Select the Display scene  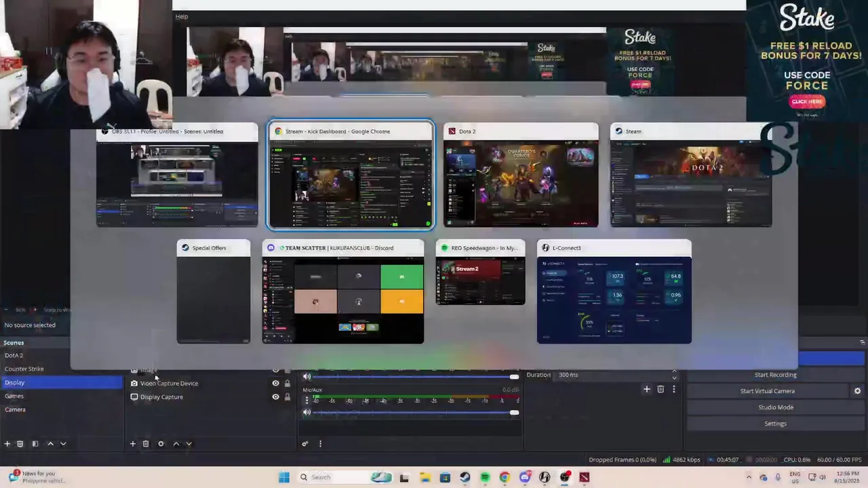click(62, 382)
